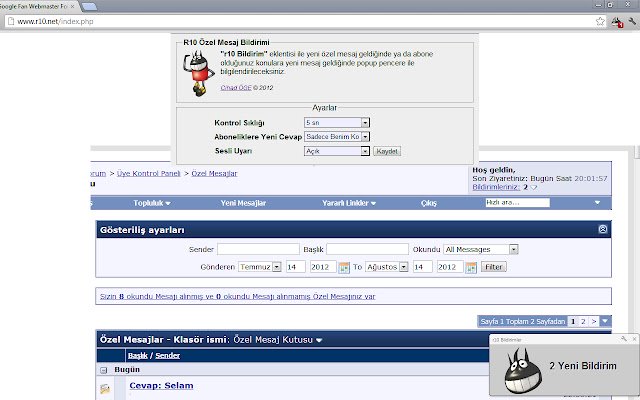Bookmark this page with the star icon
The image size is (640, 400).
(x=600, y=22)
